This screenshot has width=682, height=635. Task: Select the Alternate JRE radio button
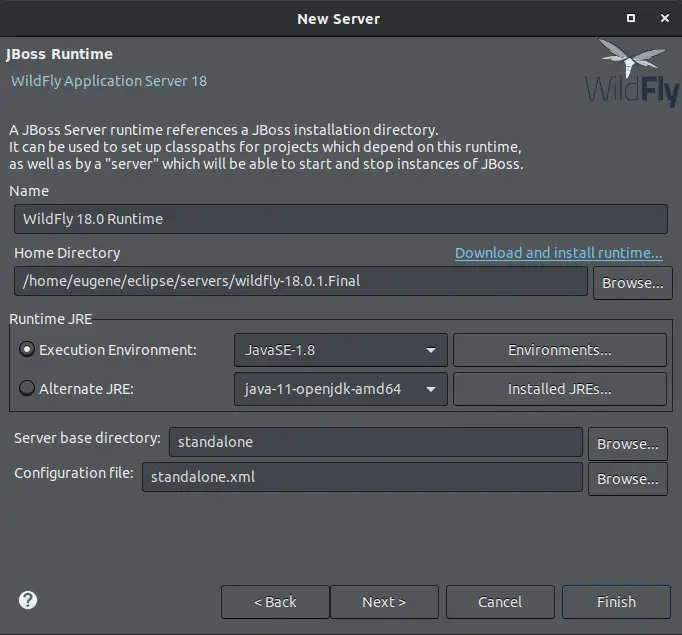pyautogui.click(x=27, y=388)
